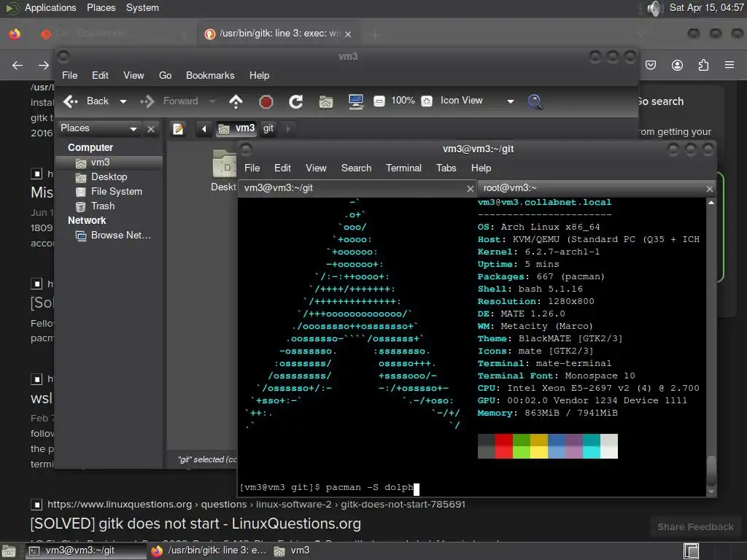Viewport: 747px width, 560px height.
Task: Open the Icon View mode dropdown
Action: 477,101
